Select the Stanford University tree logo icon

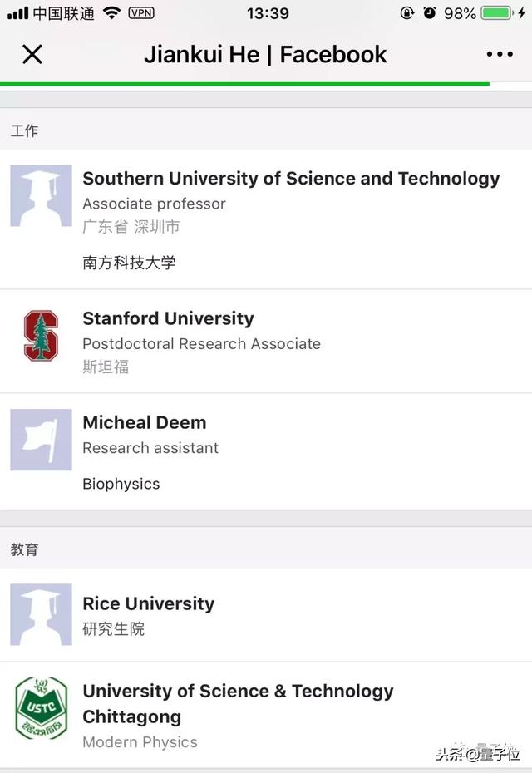[x=40, y=337]
